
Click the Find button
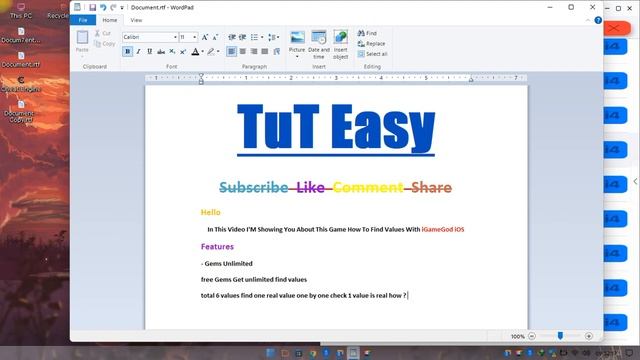[x=367, y=33]
